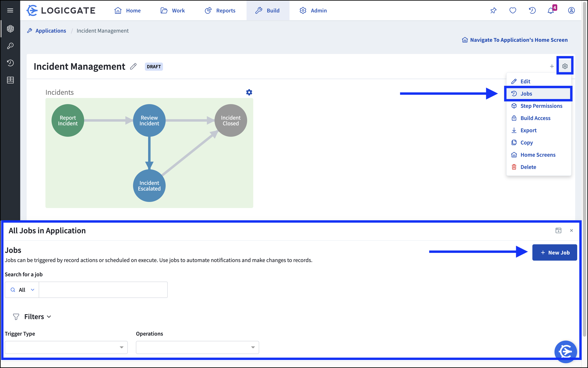588x368 pixels.
Task: Select the applications cube icon in sidebar
Action: tap(10, 29)
